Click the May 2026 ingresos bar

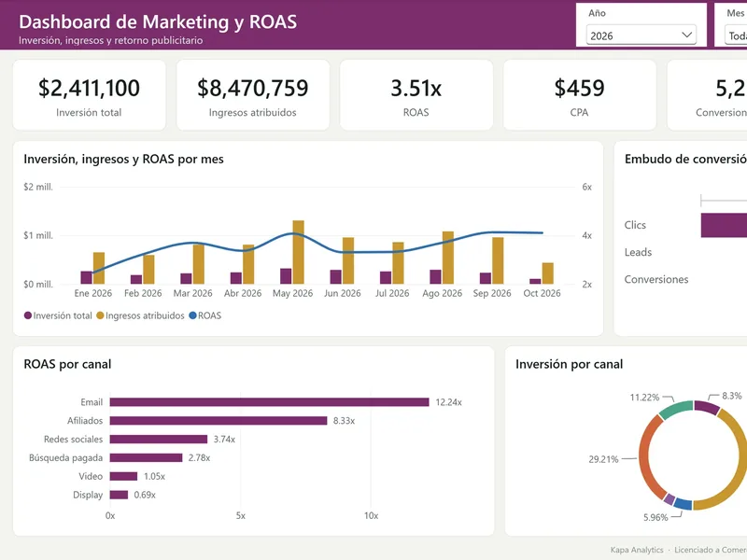pyautogui.click(x=298, y=252)
